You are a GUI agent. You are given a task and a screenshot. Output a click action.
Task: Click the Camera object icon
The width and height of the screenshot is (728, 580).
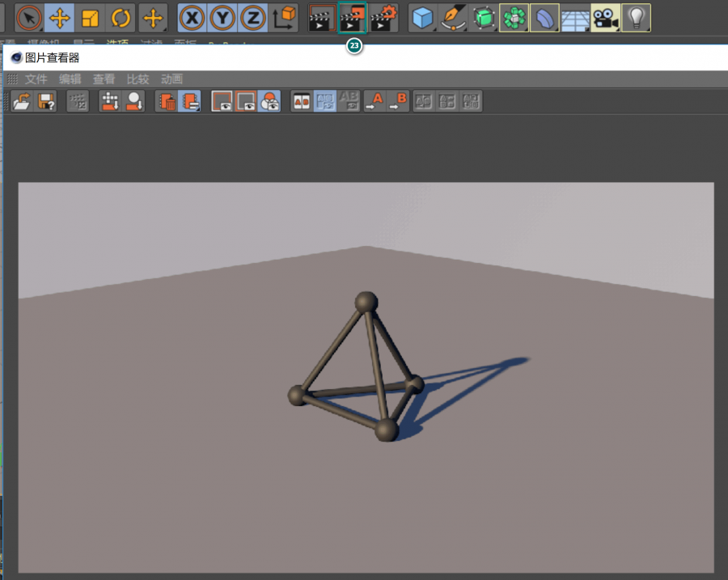605,18
